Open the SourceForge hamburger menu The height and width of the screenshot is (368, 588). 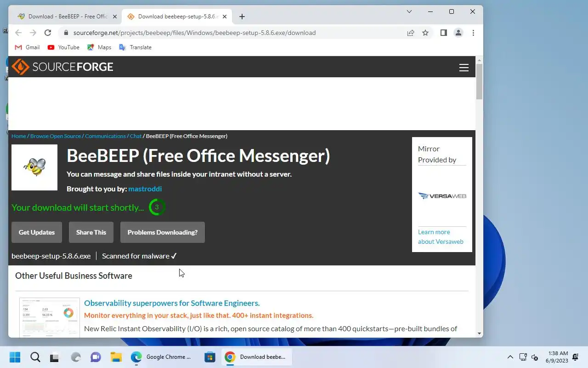(464, 68)
